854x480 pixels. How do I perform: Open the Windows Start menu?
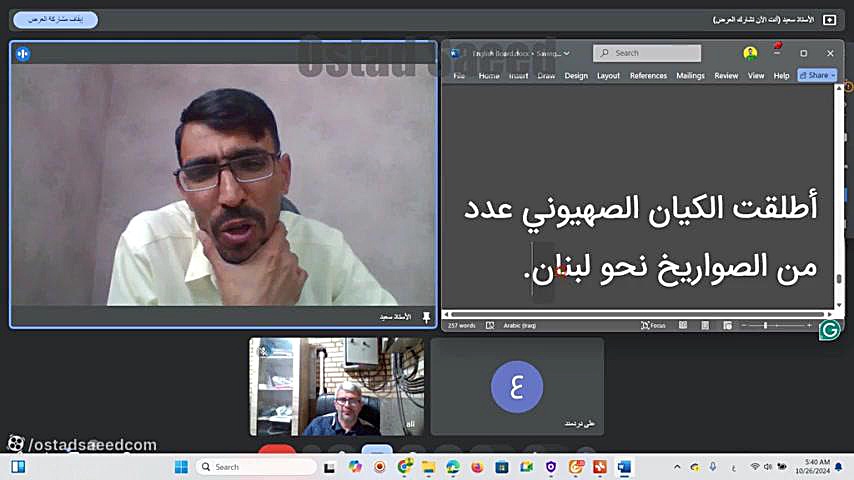pyautogui.click(x=181, y=467)
